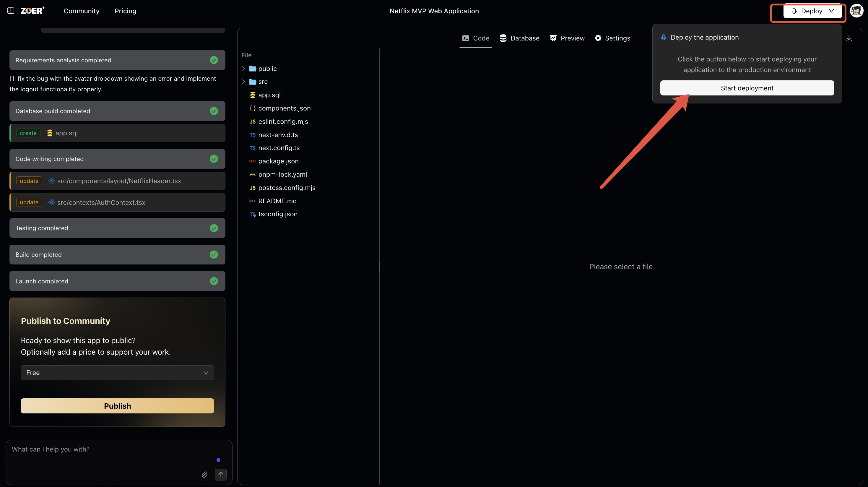Open the Community page
Image resolution: width=868 pixels, height=487 pixels.
(x=82, y=11)
